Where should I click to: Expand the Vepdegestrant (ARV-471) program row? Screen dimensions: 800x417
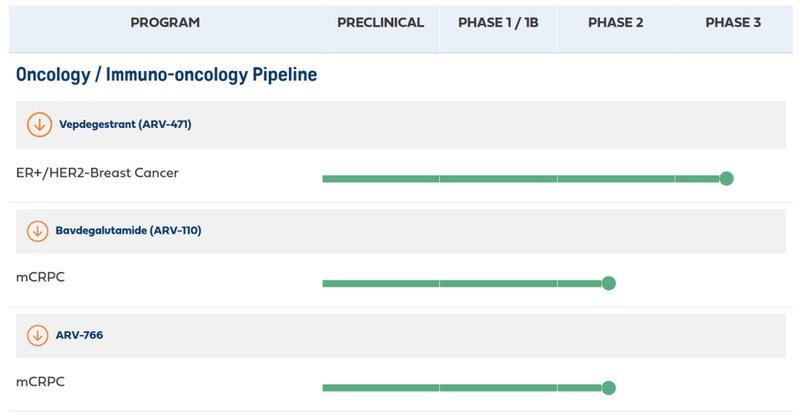click(x=125, y=125)
